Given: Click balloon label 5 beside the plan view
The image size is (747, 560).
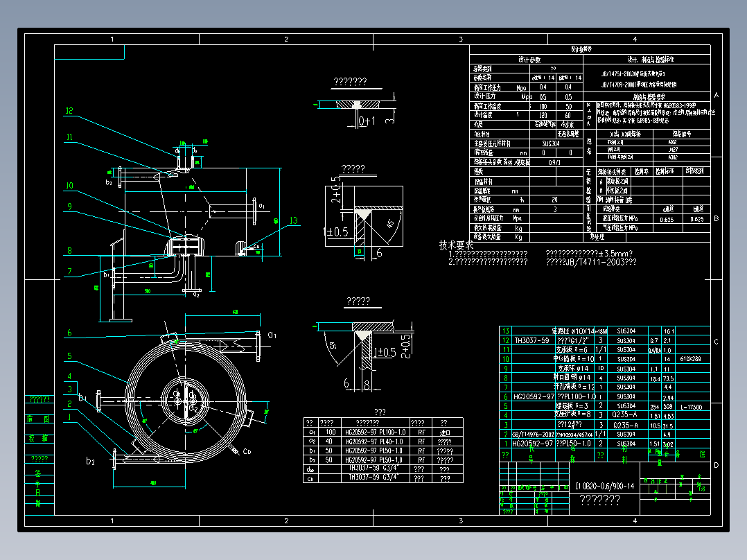Looking at the screenshot, I should pos(69,356).
